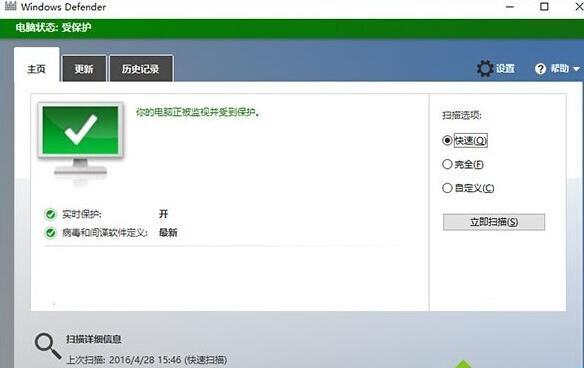Open the 设置 gear icon
584x368 pixels.
pos(485,69)
